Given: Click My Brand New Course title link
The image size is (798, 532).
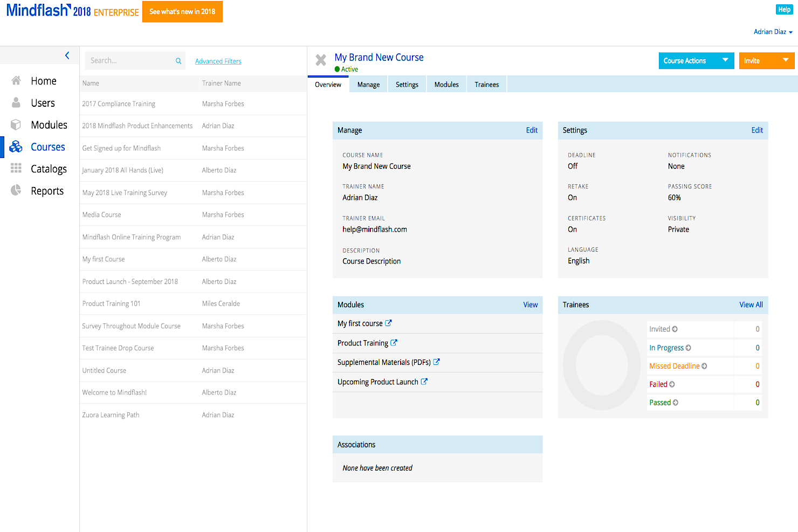Looking at the screenshot, I should tap(379, 57).
